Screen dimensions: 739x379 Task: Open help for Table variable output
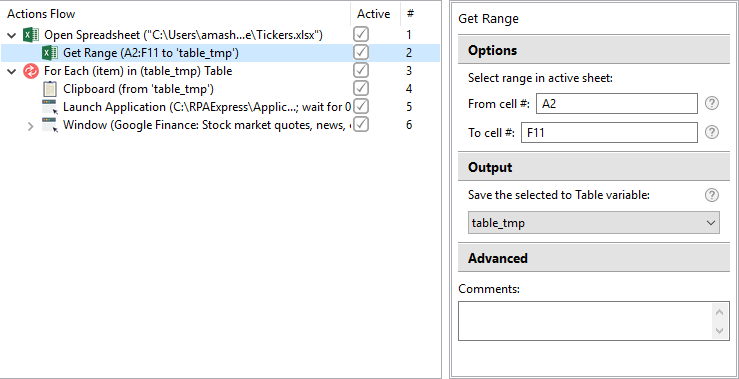712,195
